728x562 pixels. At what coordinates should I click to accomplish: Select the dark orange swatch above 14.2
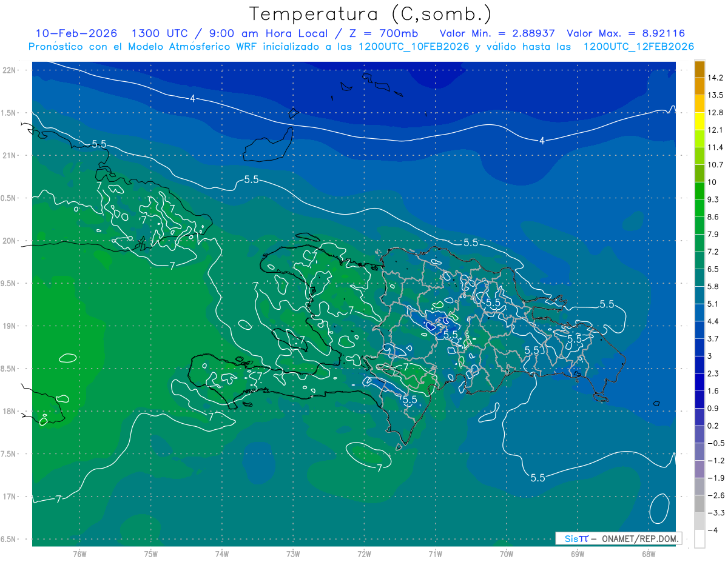click(x=699, y=69)
